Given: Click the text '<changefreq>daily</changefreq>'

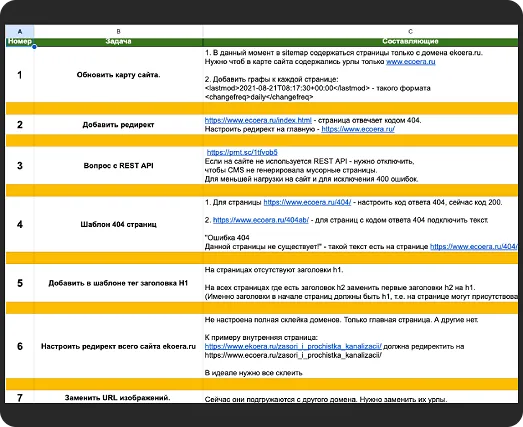Looking at the screenshot, I should click(x=259, y=97).
